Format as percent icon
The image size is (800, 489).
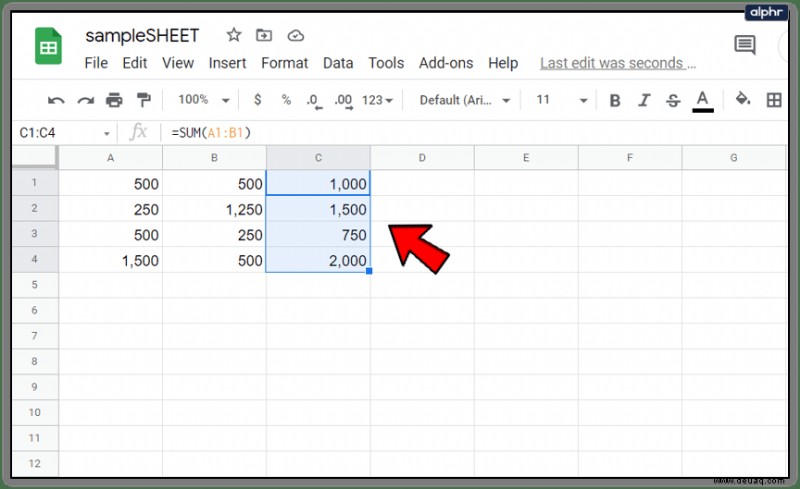[286, 100]
